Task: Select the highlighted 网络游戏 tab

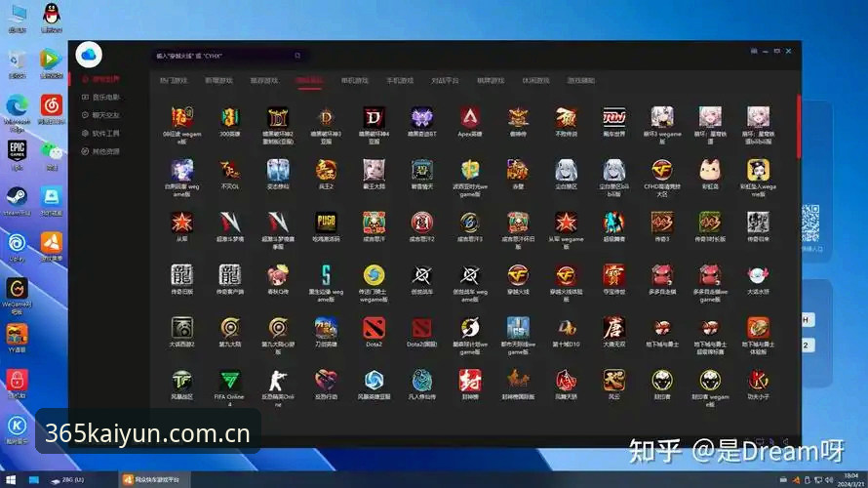Action: click(x=309, y=80)
